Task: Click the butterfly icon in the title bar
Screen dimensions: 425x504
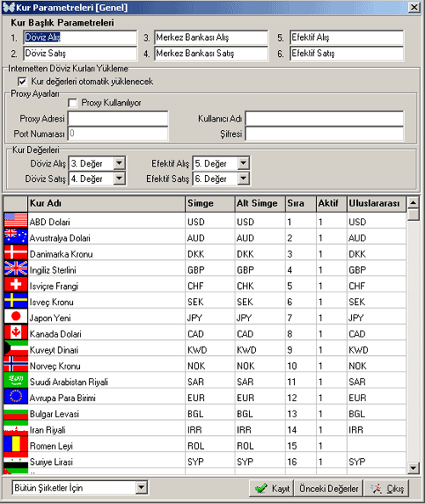Action: pyautogui.click(x=8, y=7)
